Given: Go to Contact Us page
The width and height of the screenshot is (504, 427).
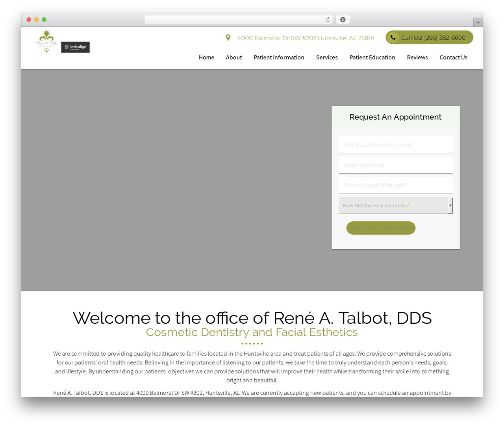Looking at the screenshot, I should (454, 58).
